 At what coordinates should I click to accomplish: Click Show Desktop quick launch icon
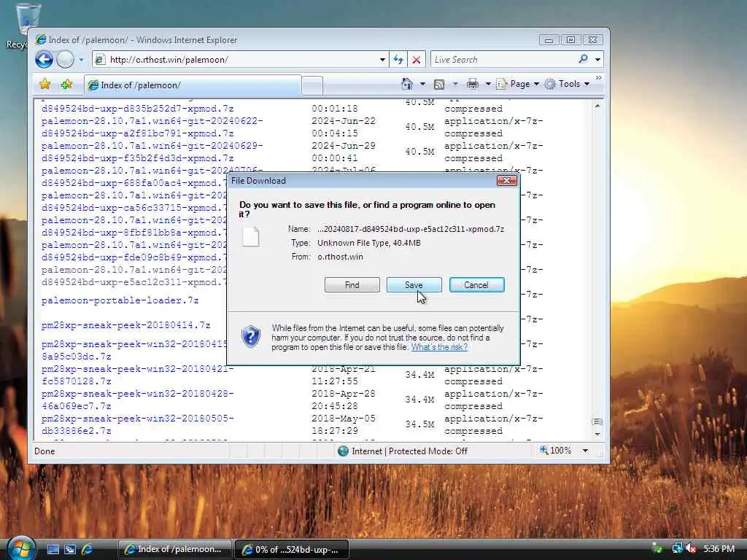[53, 550]
